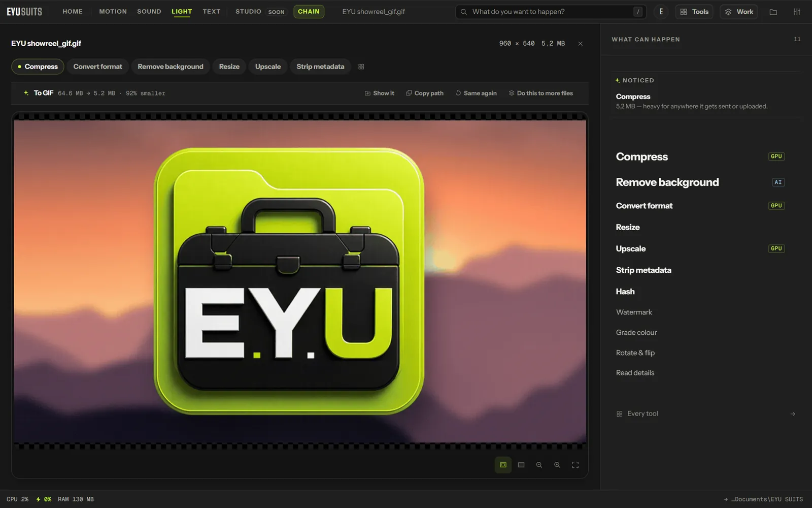Click Copy path action
Viewport: 812px width, 508px height.
click(425, 93)
